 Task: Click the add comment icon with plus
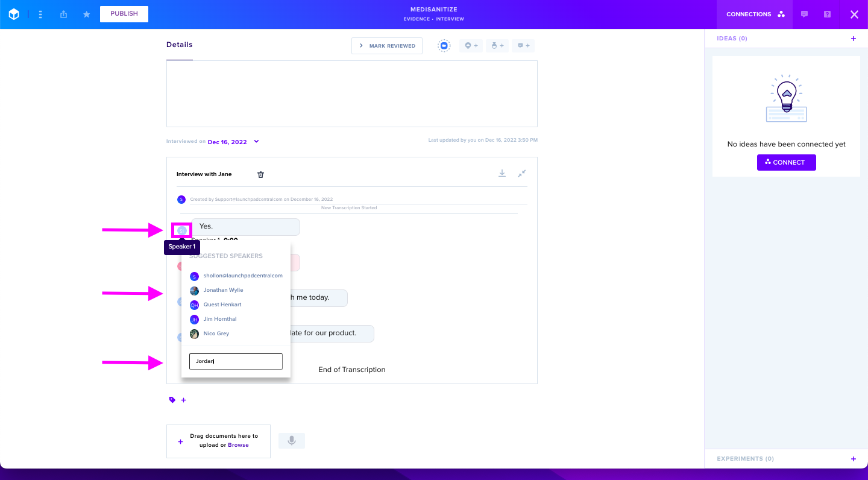coord(523,46)
